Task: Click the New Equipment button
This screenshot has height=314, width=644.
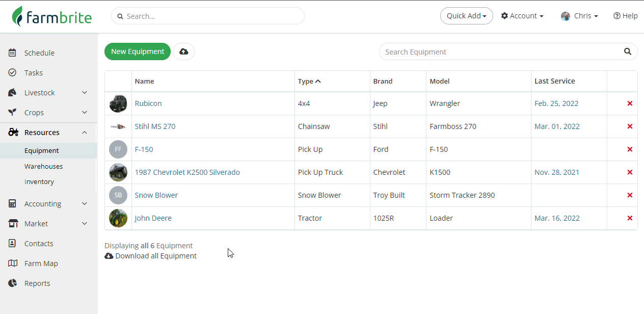Action: 138,51
